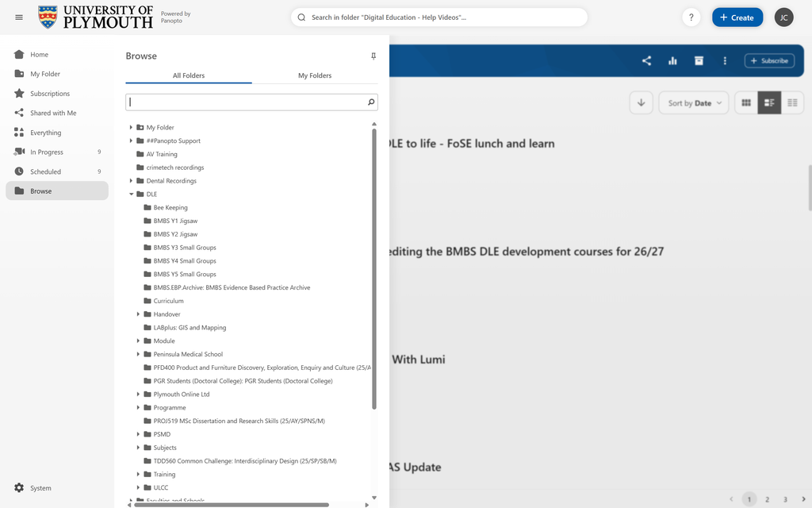Open the hamburger navigation menu
This screenshot has height=508, width=812.
point(19,17)
